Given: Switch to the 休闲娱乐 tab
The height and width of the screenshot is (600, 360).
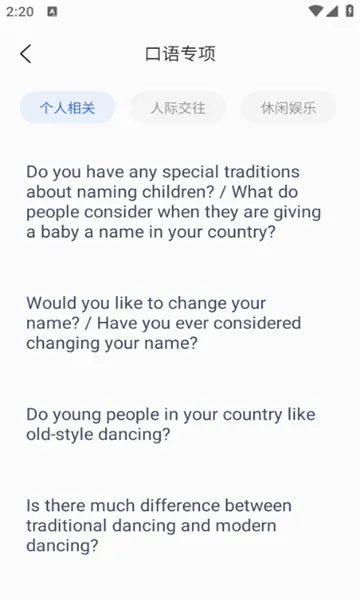Looking at the screenshot, I should pyautogui.click(x=288, y=108).
